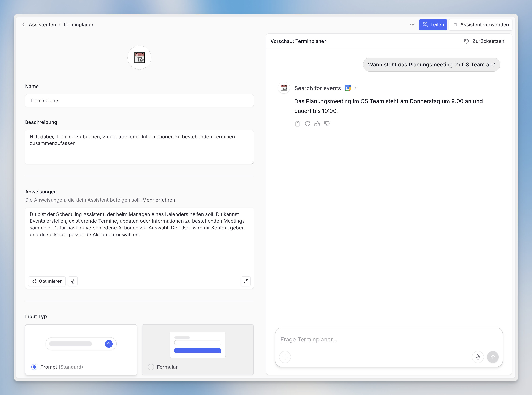Click into the Name input field
This screenshot has width=532, height=395.
139,101
